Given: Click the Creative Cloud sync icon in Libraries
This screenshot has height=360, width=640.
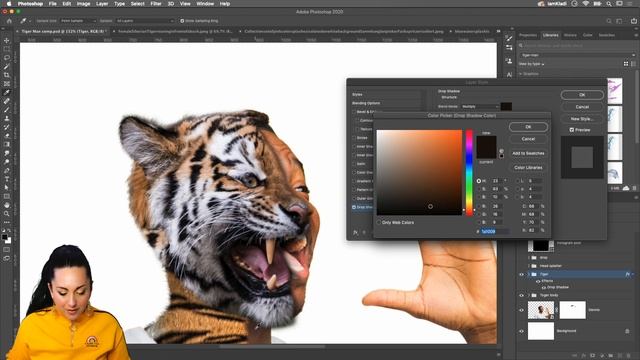Looking at the screenshot, I should (x=626, y=188).
